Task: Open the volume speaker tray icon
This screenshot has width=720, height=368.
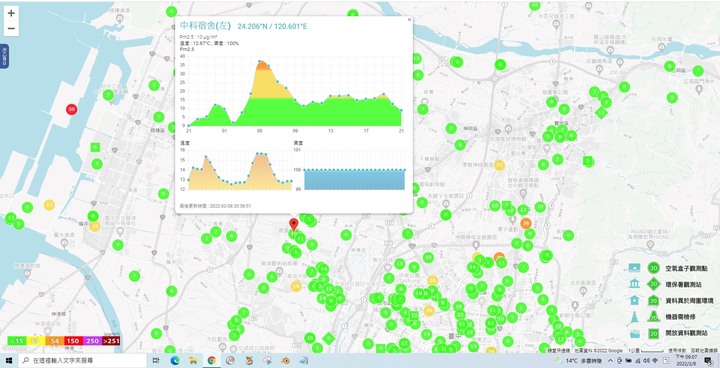Action: [x=647, y=361]
